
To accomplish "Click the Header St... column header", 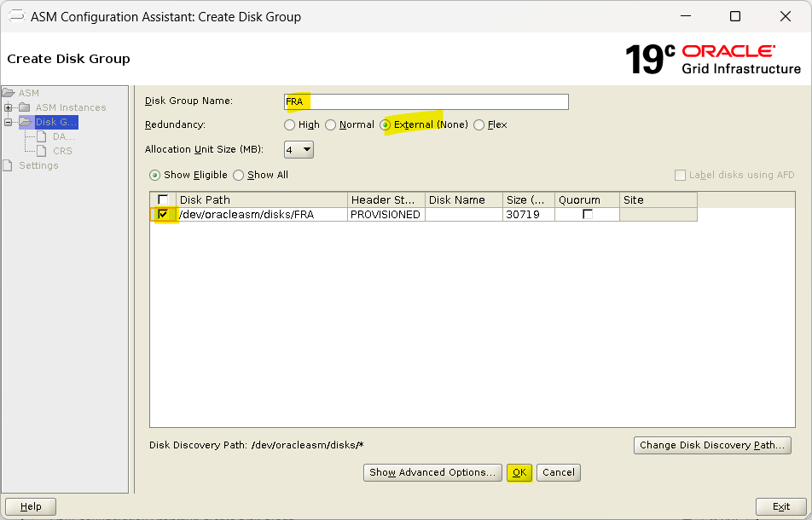I will pyautogui.click(x=386, y=199).
